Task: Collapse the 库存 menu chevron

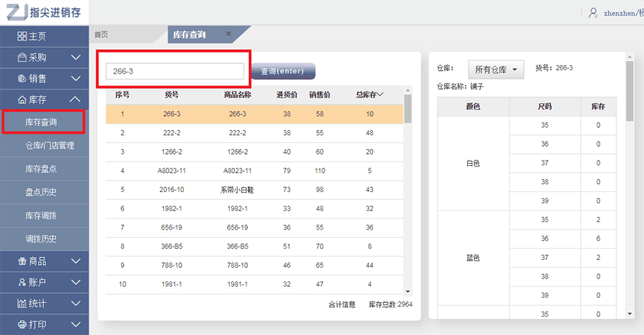Action: tap(75, 99)
